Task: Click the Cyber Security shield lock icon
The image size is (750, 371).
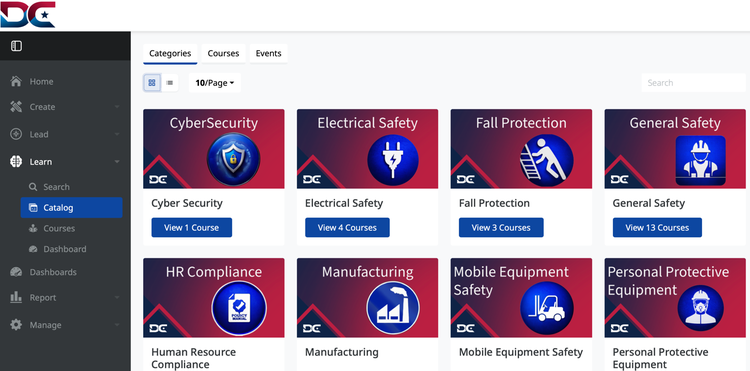Action: (233, 159)
